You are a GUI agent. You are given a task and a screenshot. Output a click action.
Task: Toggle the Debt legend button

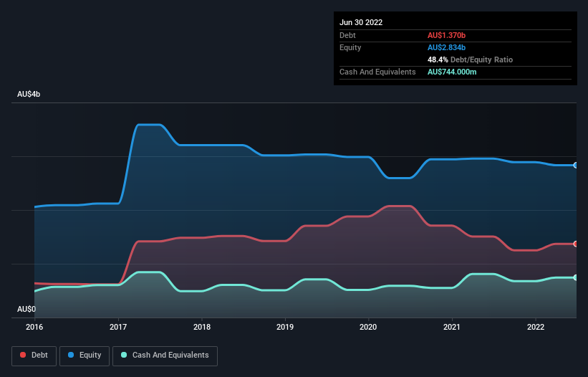pos(34,355)
